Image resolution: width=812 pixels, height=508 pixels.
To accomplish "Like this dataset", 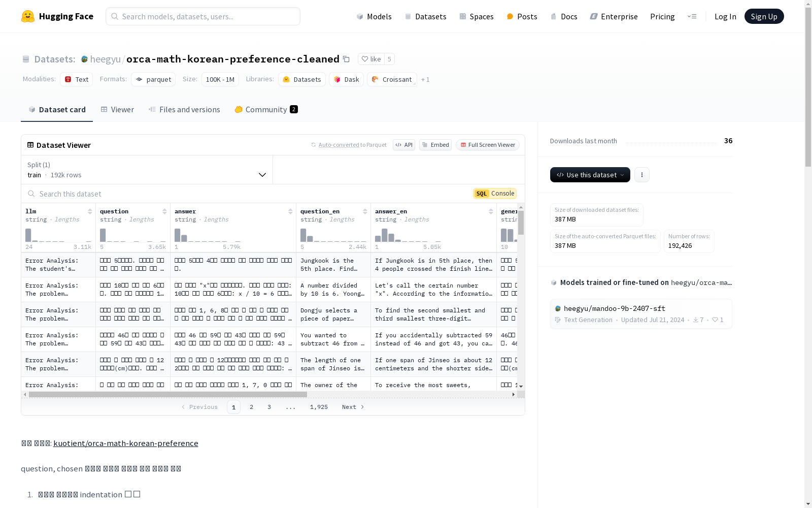I will pos(371,59).
